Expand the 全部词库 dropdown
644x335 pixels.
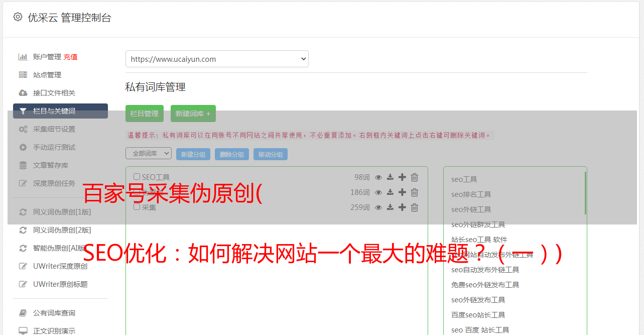(149, 153)
